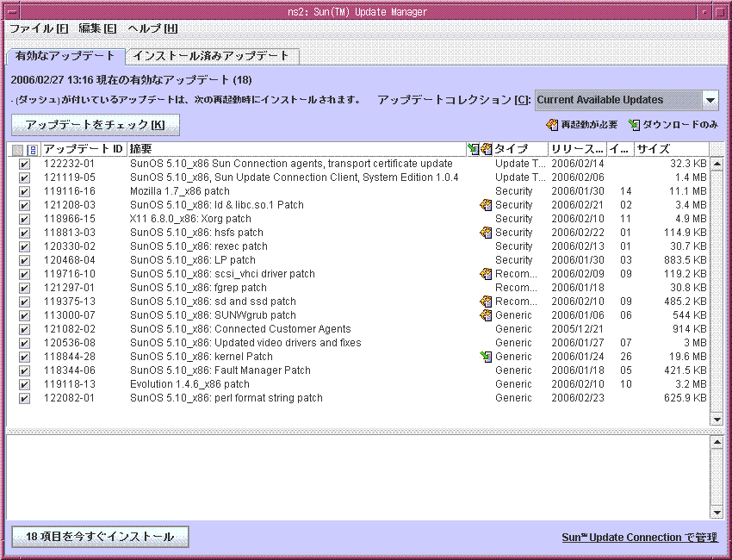Click the download-only column header icon

coord(473,150)
